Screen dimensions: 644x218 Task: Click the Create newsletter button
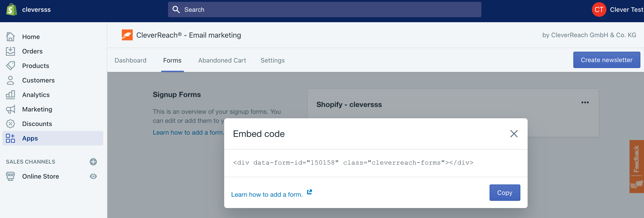point(606,60)
